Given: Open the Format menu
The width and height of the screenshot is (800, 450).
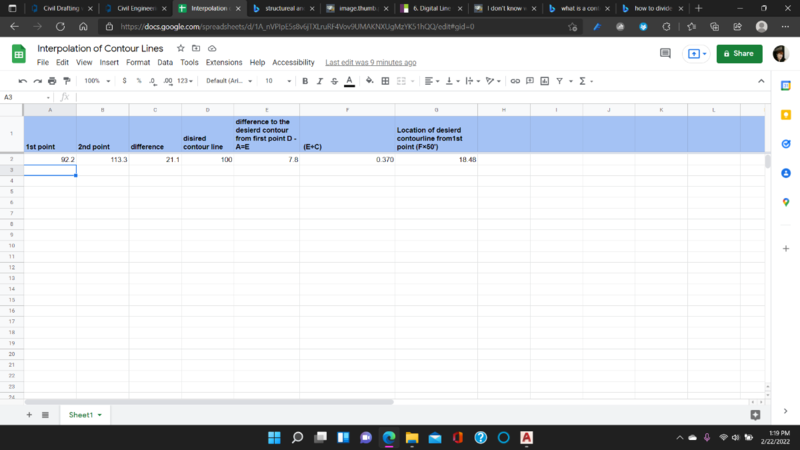Looking at the screenshot, I should (138, 62).
